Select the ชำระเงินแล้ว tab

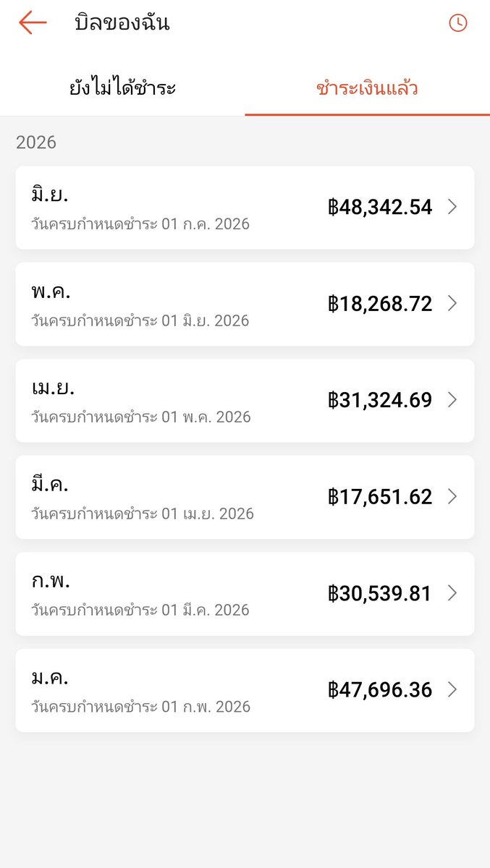(368, 88)
